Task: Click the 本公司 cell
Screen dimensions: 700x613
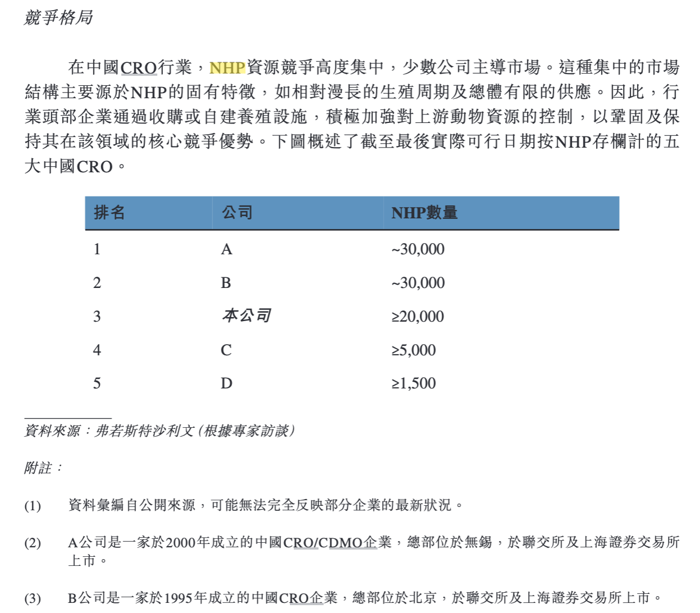Action: [247, 315]
